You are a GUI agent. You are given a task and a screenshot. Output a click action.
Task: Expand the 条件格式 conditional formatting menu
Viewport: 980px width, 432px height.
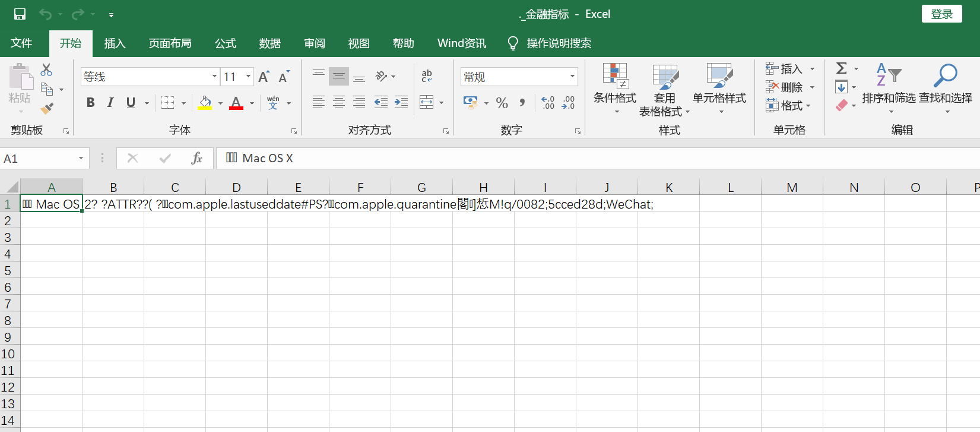[x=615, y=89]
